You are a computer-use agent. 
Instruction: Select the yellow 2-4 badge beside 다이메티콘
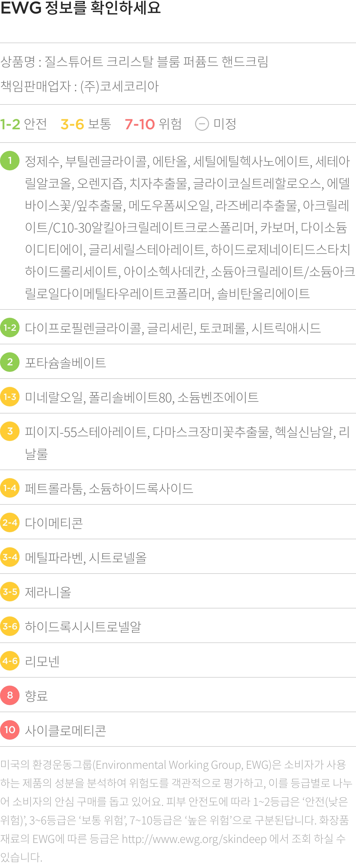coord(10,523)
